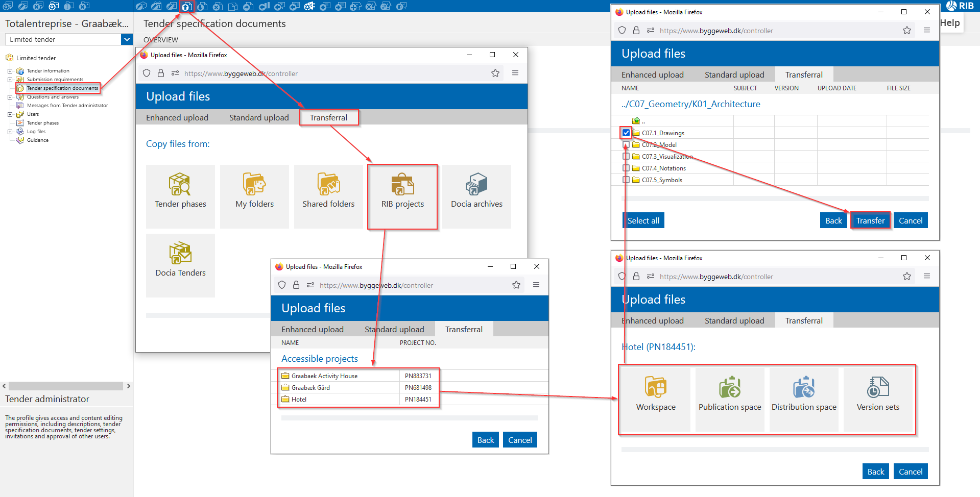Uncheck the C07.1_Drawings folder checkbox
The height and width of the screenshot is (497, 980).
(x=626, y=133)
